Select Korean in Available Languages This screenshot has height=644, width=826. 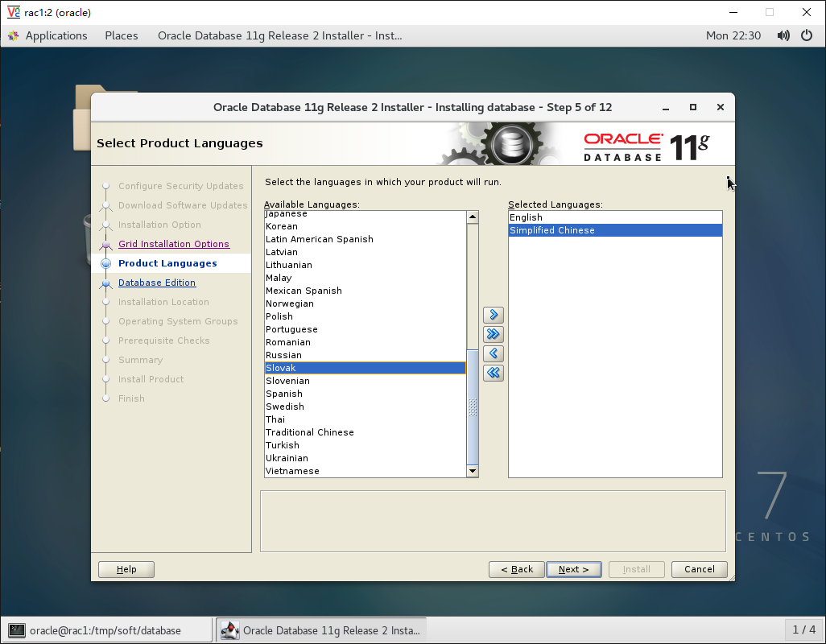coord(365,226)
